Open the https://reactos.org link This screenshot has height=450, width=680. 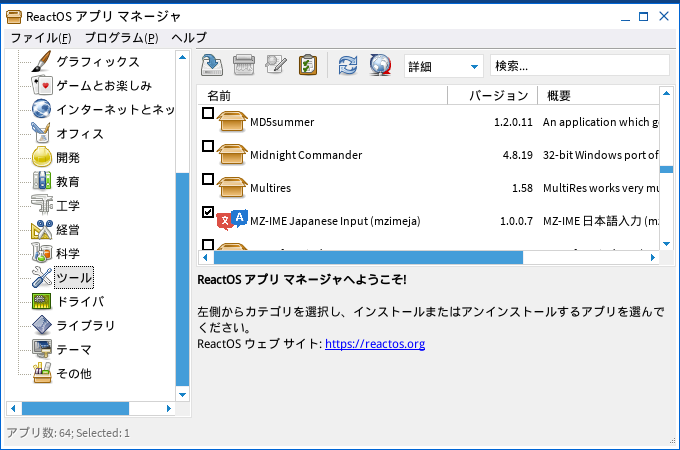tap(375, 344)
